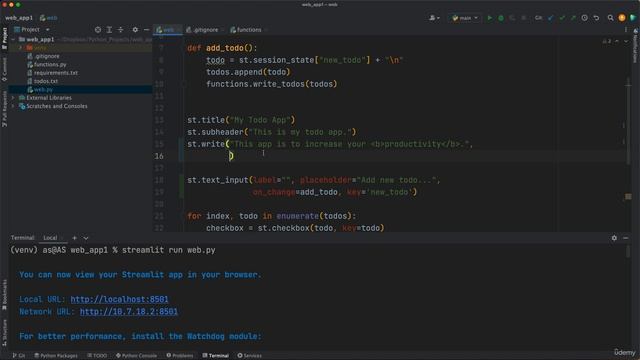The image size is (640, 360).
Task: Click the terminal vertical scrollbar
Action: point(628,252)
